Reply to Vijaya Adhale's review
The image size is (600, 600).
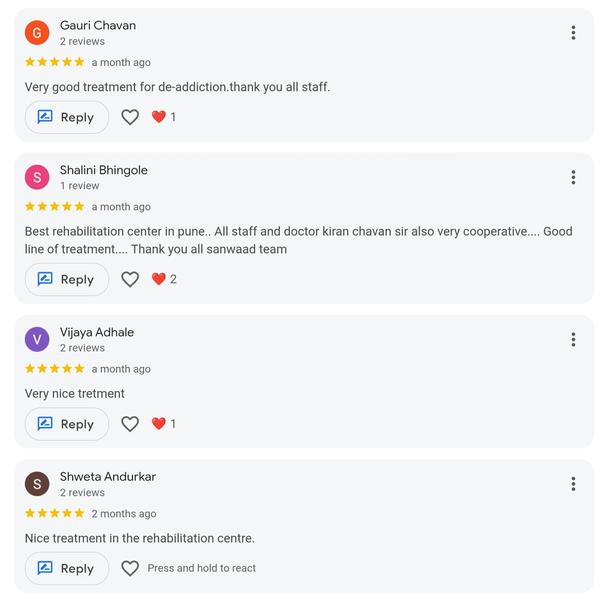66,424
